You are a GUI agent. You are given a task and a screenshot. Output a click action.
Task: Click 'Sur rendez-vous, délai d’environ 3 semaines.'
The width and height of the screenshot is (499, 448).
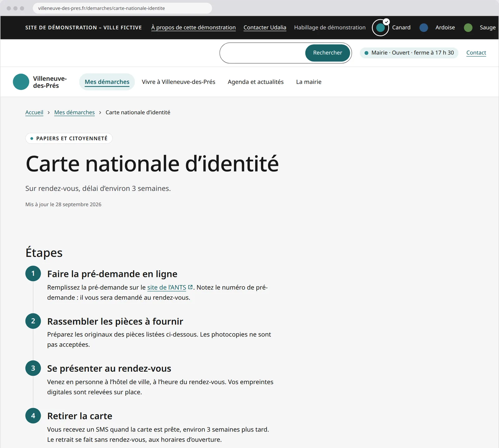[98, 188]
